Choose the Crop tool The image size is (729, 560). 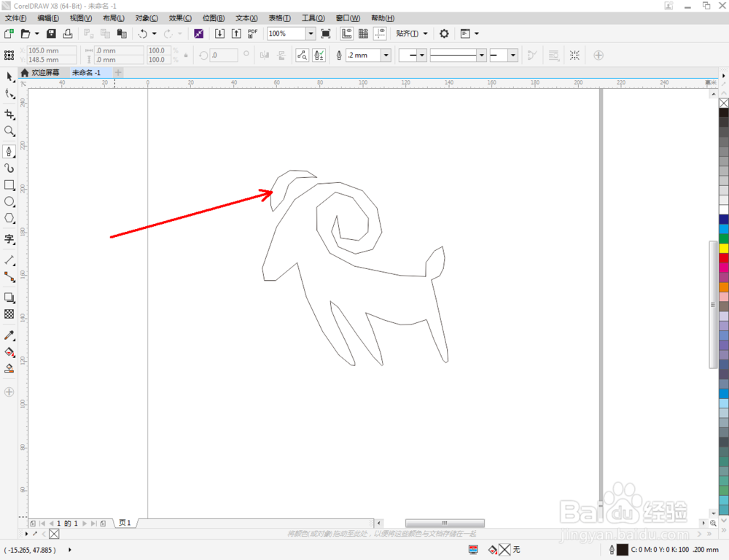[9, 114]
